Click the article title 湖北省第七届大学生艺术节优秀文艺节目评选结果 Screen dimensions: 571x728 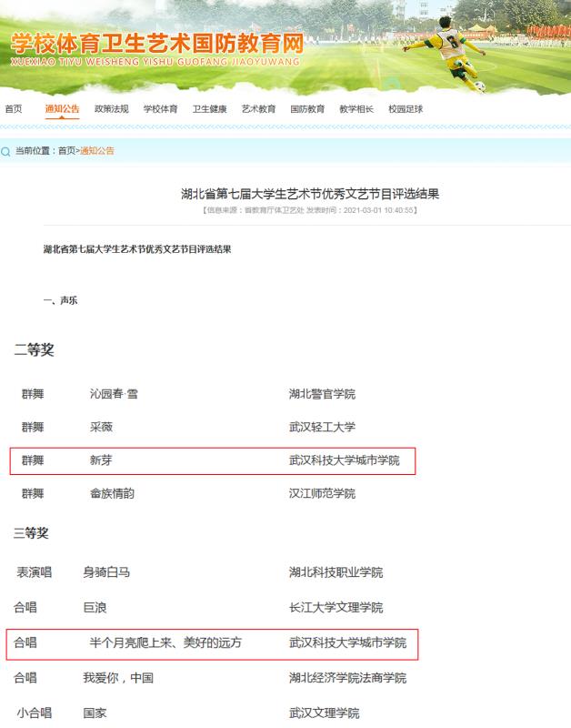coord(310,194)
